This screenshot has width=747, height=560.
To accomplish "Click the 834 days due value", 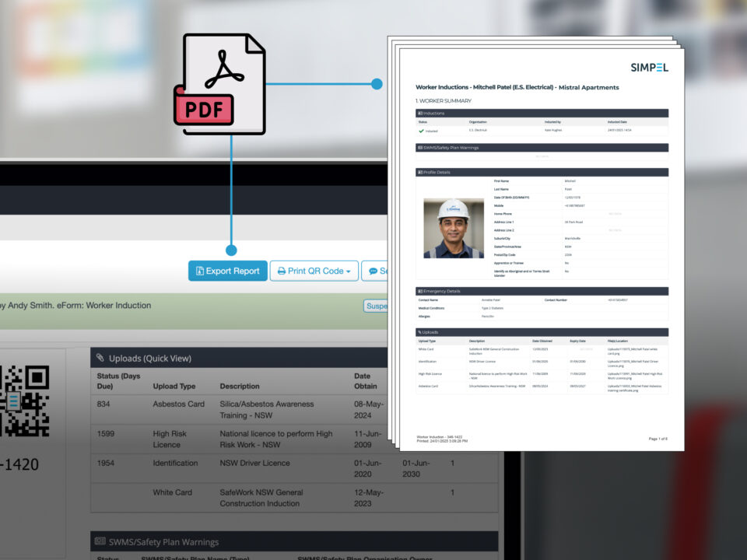I will pos(103,404).
